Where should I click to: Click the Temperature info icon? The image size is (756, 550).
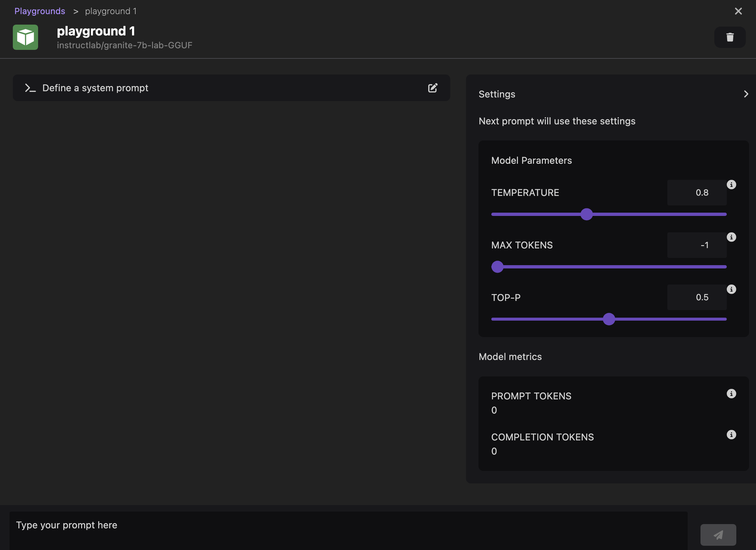(x=731, y=184)
